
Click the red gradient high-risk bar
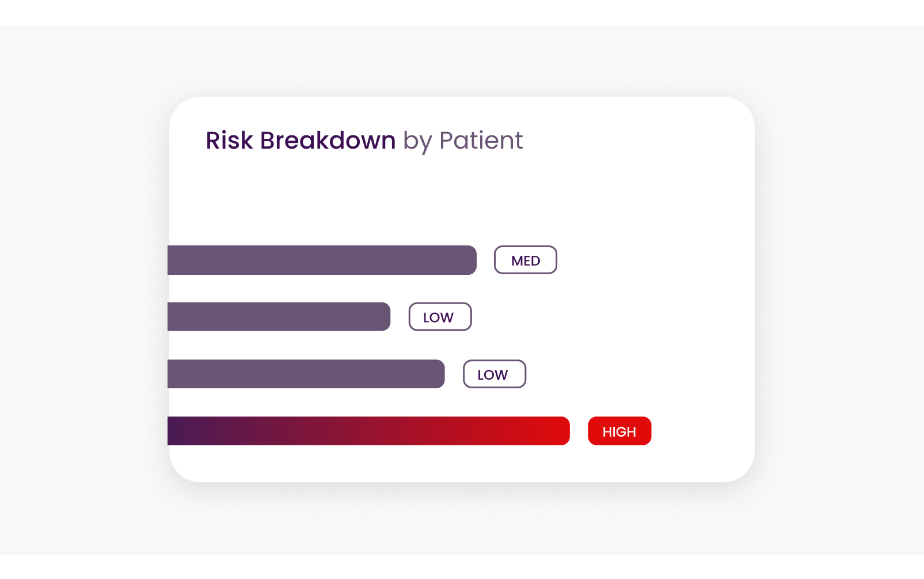(x=368, y=431)
